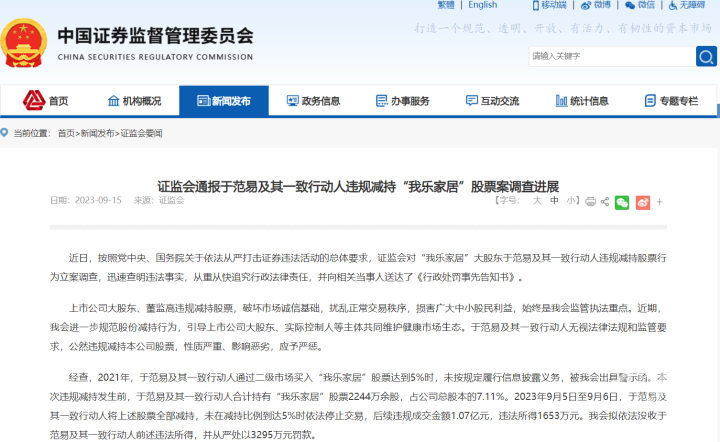Click the red logo icon beside 首页
720x442 pixels.
[34, 100]
